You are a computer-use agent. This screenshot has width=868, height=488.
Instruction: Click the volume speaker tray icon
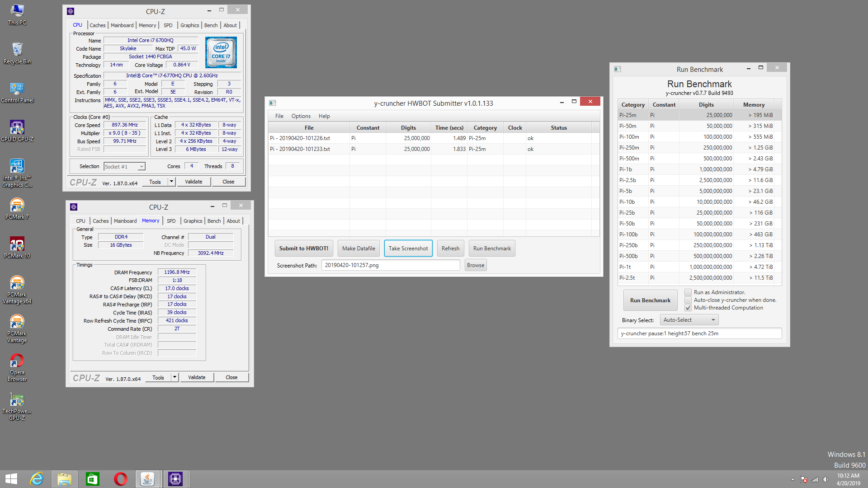click(826, 479)
